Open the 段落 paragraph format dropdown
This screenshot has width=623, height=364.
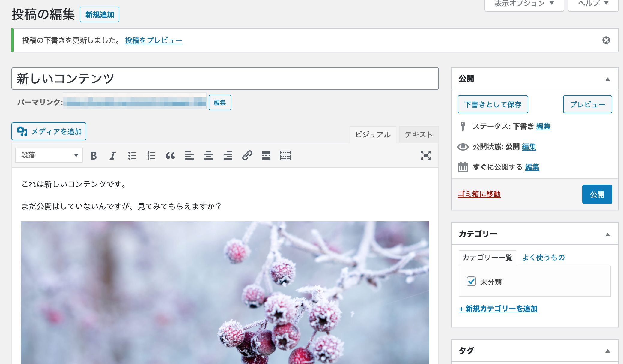[49, 155]
